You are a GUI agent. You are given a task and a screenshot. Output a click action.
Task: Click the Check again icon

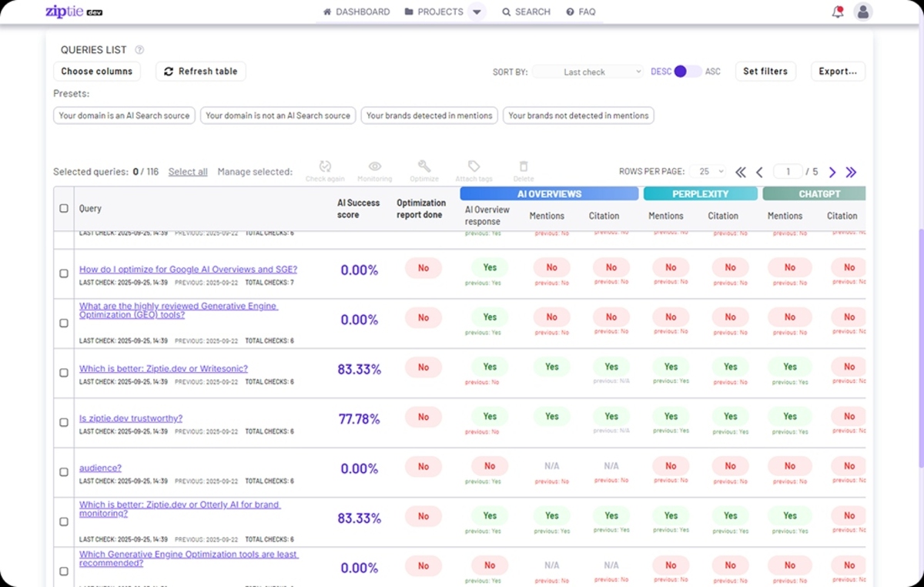tap(325, 166)
